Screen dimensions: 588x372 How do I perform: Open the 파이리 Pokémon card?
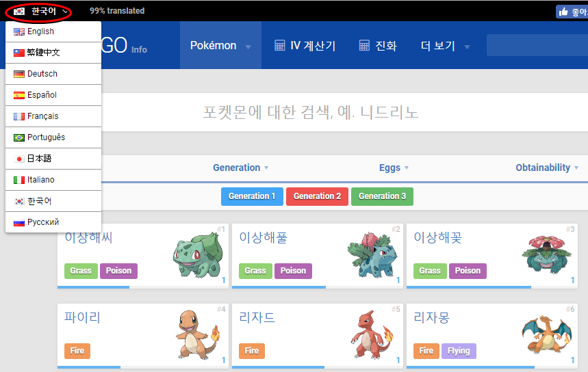(x=143, y=336)
